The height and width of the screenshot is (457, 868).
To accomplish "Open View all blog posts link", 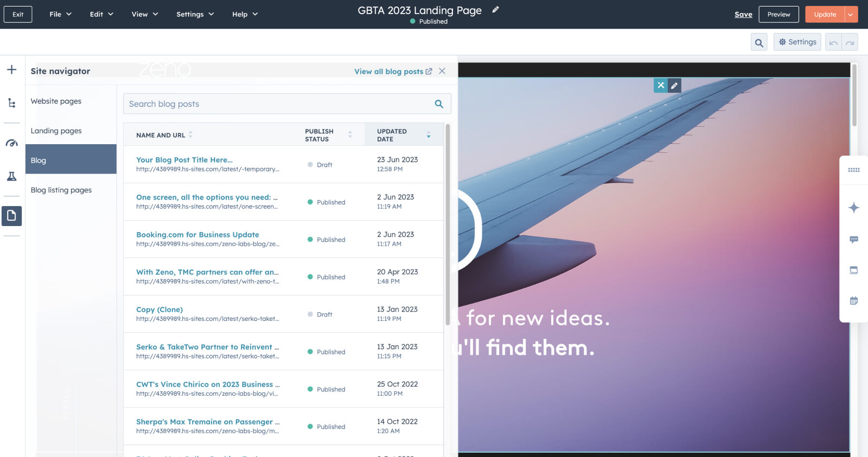I will click(393, 72).
